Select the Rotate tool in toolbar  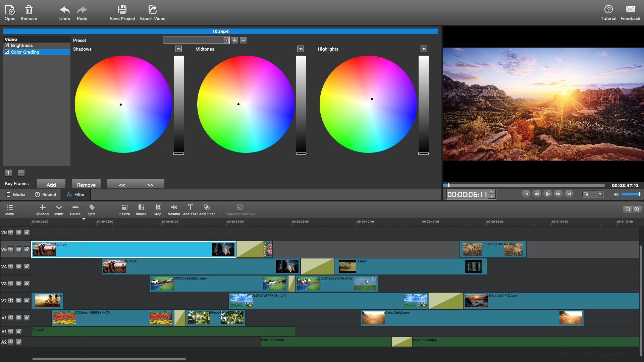click(141, 209)
